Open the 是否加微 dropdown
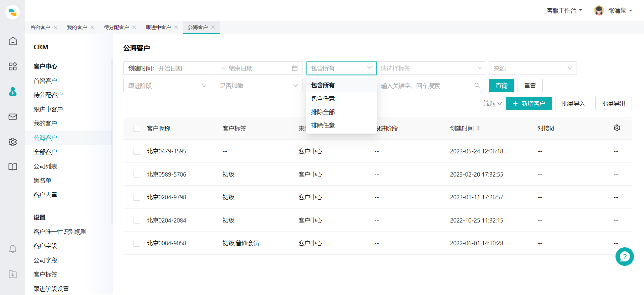 (x=259, y=86)
